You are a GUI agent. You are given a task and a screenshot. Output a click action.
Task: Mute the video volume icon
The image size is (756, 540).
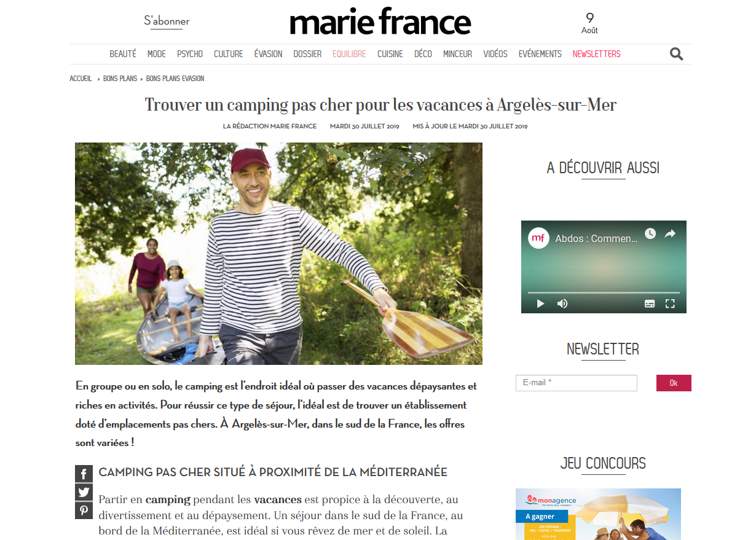click(x=562, y=303)
